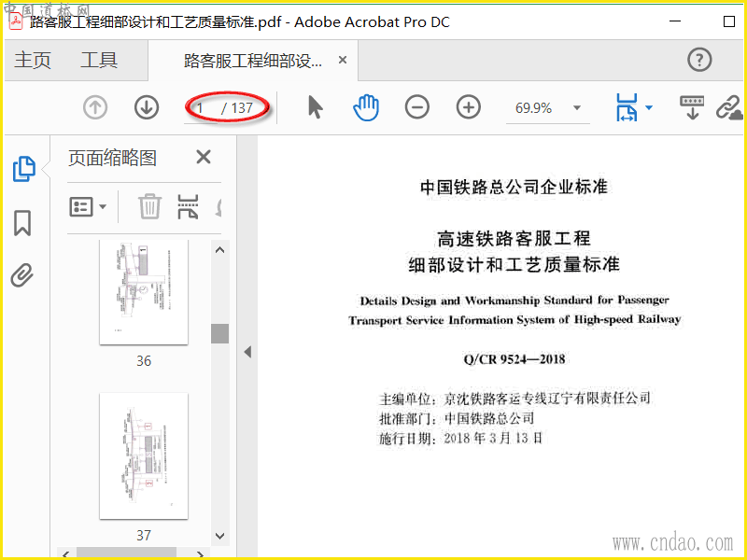Click the document title 高速铁路客服工程

tap(514, 239)
